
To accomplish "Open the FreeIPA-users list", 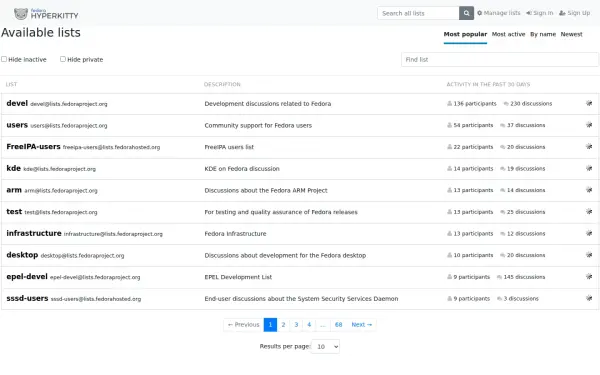I will (33, 147).
